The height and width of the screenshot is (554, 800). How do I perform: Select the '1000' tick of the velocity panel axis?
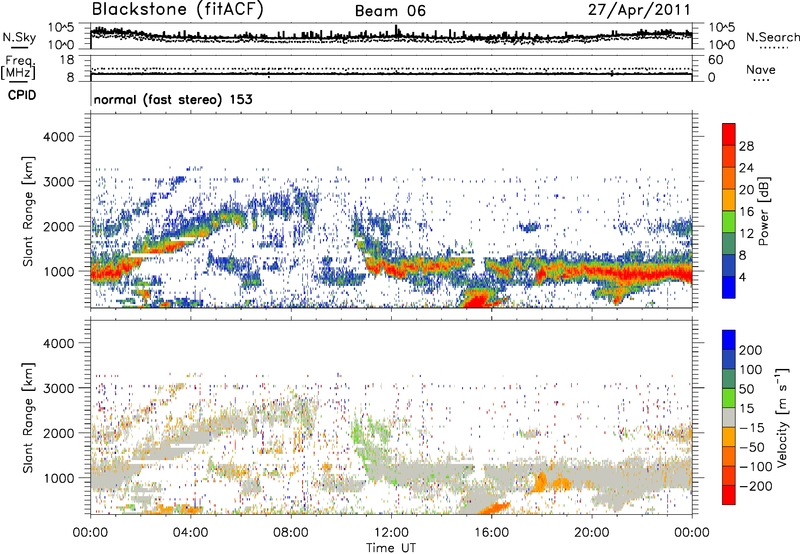[x=58, y=478]
